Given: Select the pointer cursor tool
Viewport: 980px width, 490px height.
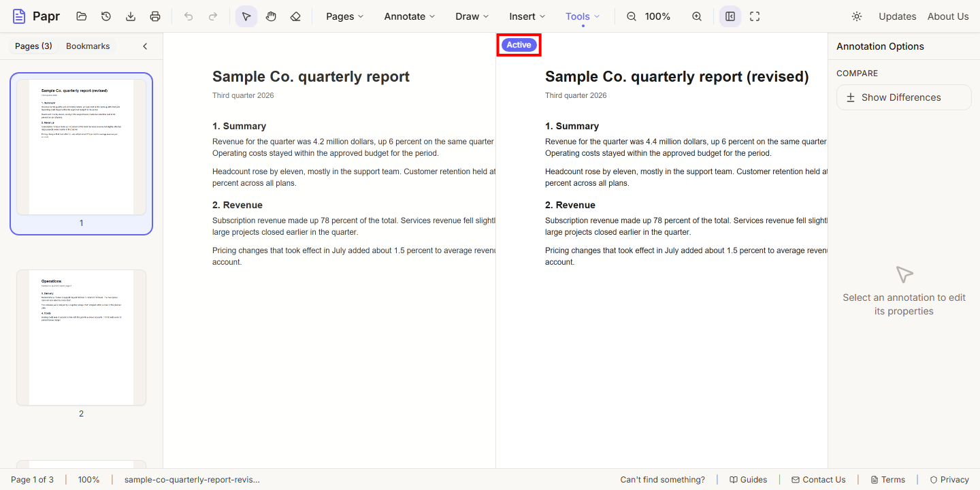Looking at the screenshot, I should click(246, 16).
